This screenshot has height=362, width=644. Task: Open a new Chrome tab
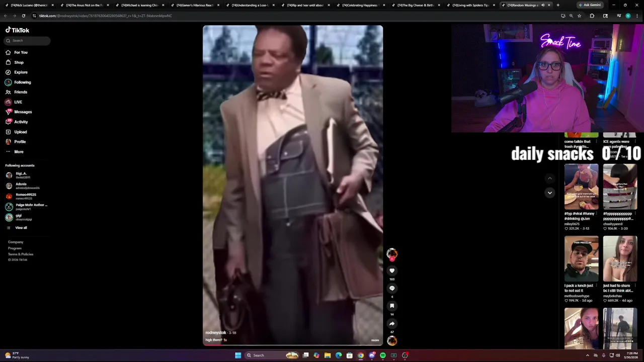[558, 5]
